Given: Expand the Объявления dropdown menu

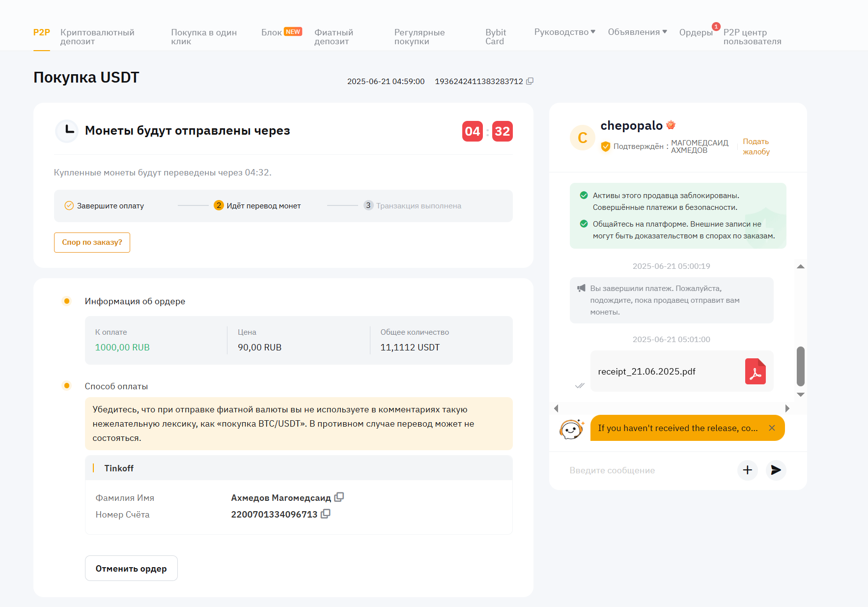Looking at the screenshot, I should point(638,32).
